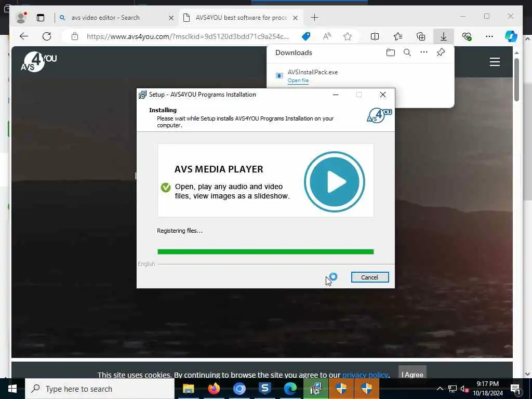This screenshot has width=532, height=399.
Task: Click the webpage vertical scrollbar thumb
Action: pos(516,79)
